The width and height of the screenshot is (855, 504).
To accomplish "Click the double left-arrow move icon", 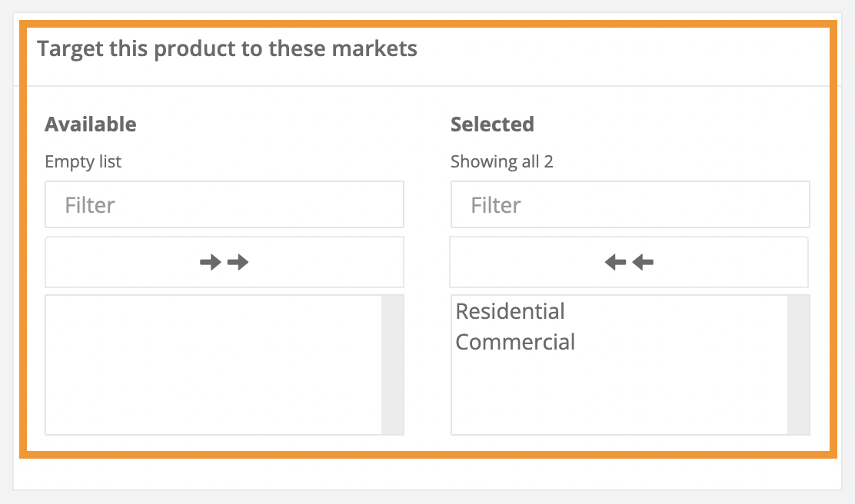I will 629,262.
